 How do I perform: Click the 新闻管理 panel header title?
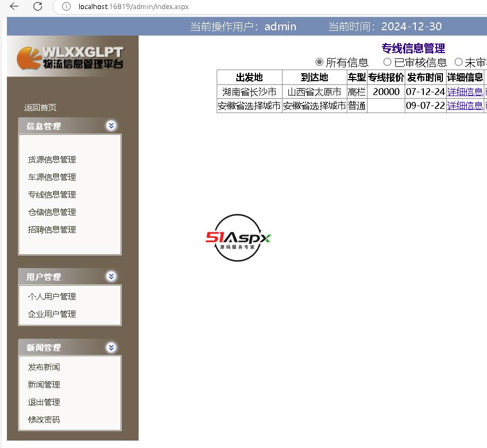44,347
